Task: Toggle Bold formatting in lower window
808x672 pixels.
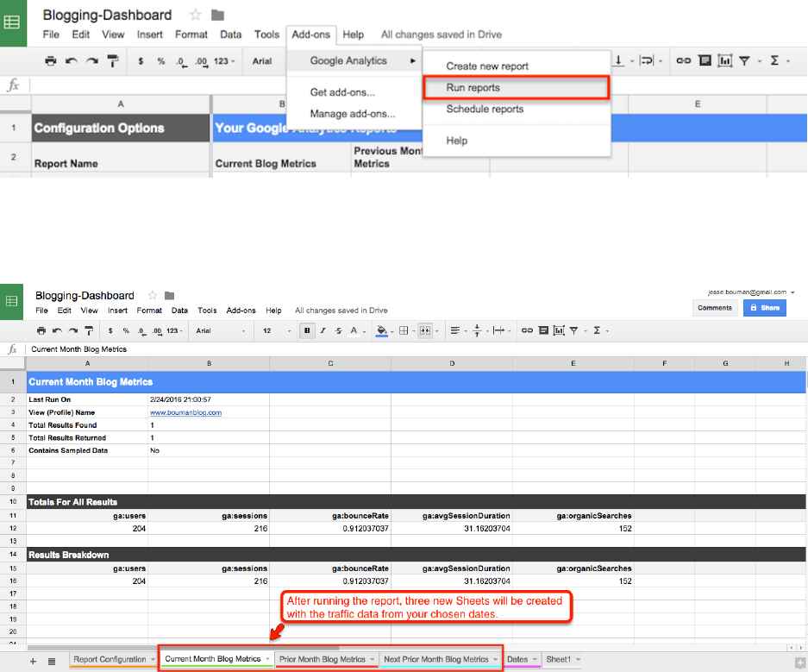Action: pos(307,331)
